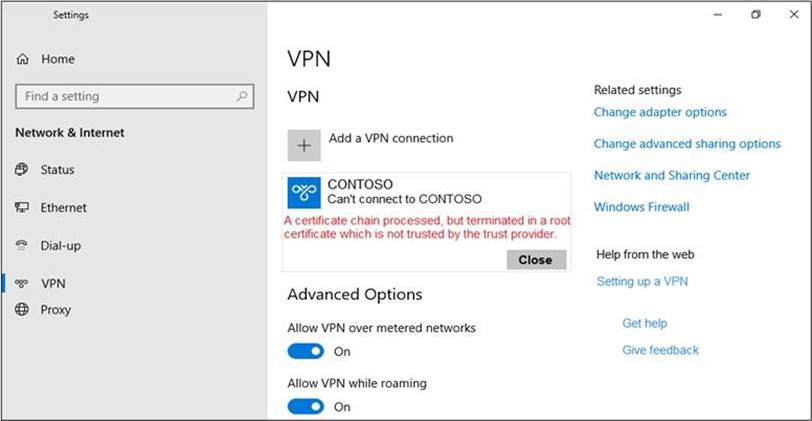The image size is (812, 421).
Task: Click the Ethernet monitor icon
Action: tap(22, 208)
